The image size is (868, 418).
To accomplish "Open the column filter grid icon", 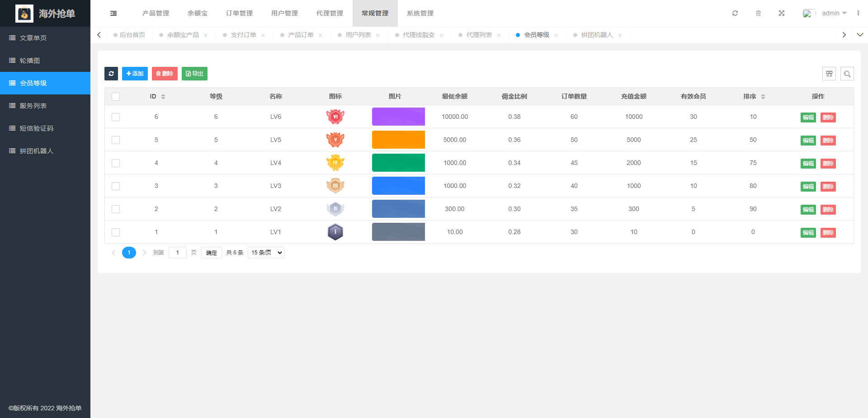I will pos(829,74).
